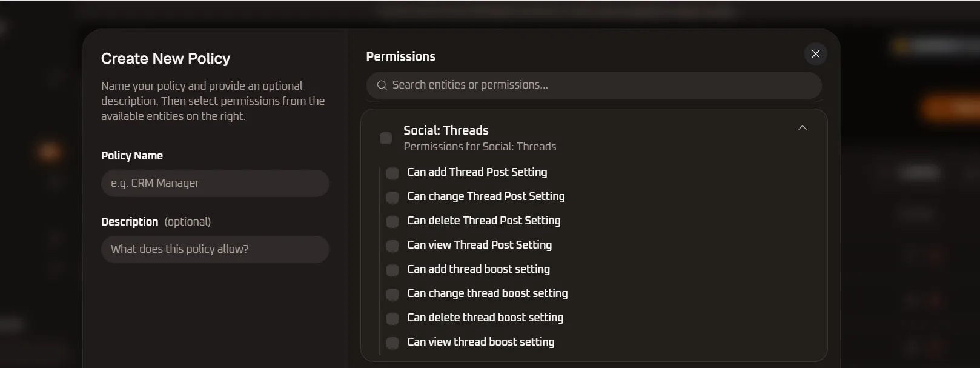Click the 'Policy Name' field label
The width and height of the screenshot is (980, 368).
coord(131,156)
